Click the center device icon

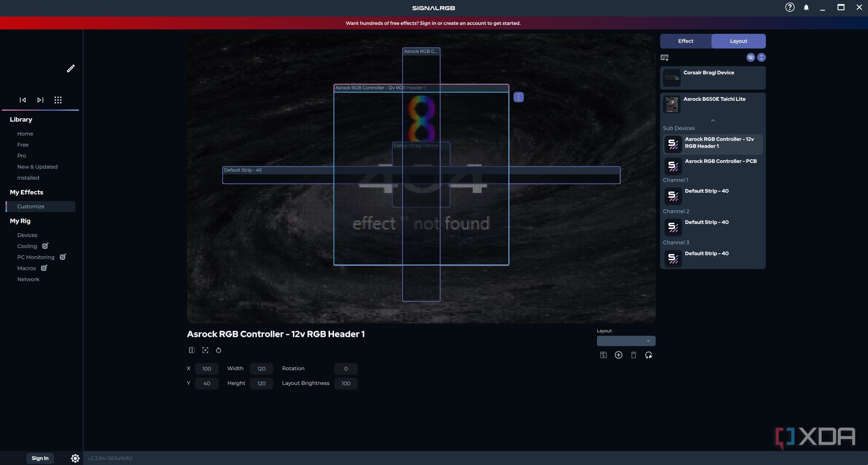click(x=205, y=350)
